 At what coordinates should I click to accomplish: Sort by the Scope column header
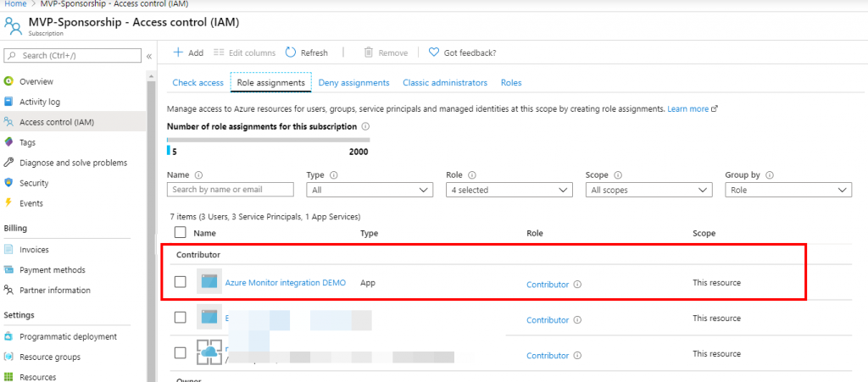pyautogui.click(x=704, y=233)
